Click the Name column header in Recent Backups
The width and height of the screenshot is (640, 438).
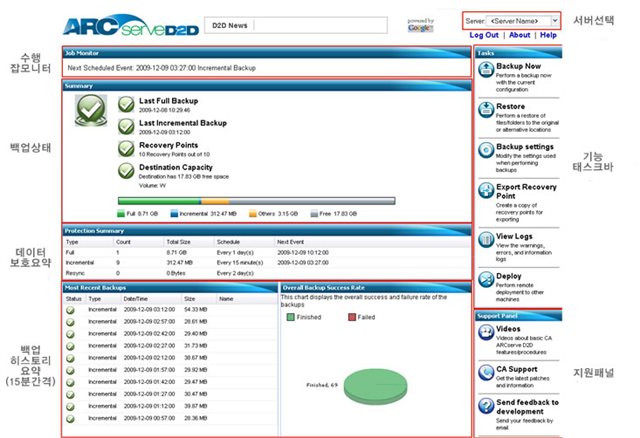pyautogui.click(x=226, y=299)
